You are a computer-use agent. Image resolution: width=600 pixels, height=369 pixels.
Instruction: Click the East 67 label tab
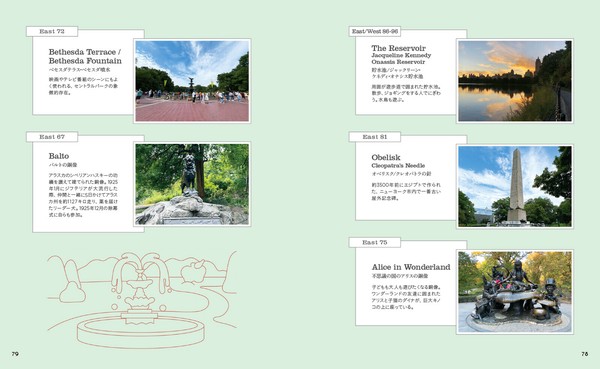(52, 137)
